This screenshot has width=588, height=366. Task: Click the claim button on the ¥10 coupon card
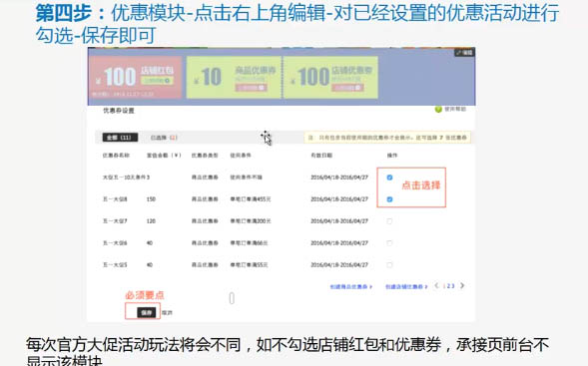[x=251, y=88]
